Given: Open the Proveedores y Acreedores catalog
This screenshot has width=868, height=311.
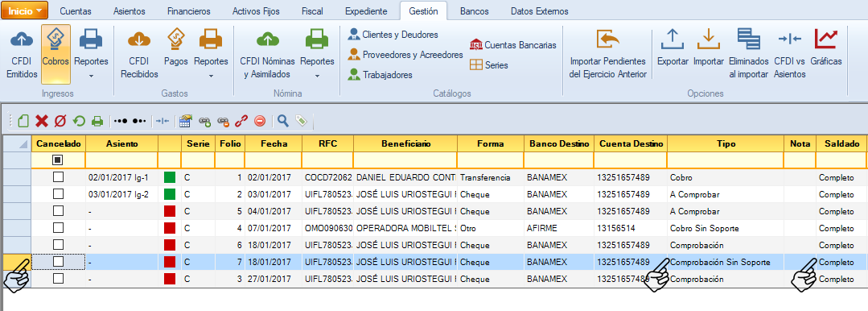Looking at the screenshot, I should 405,54.
